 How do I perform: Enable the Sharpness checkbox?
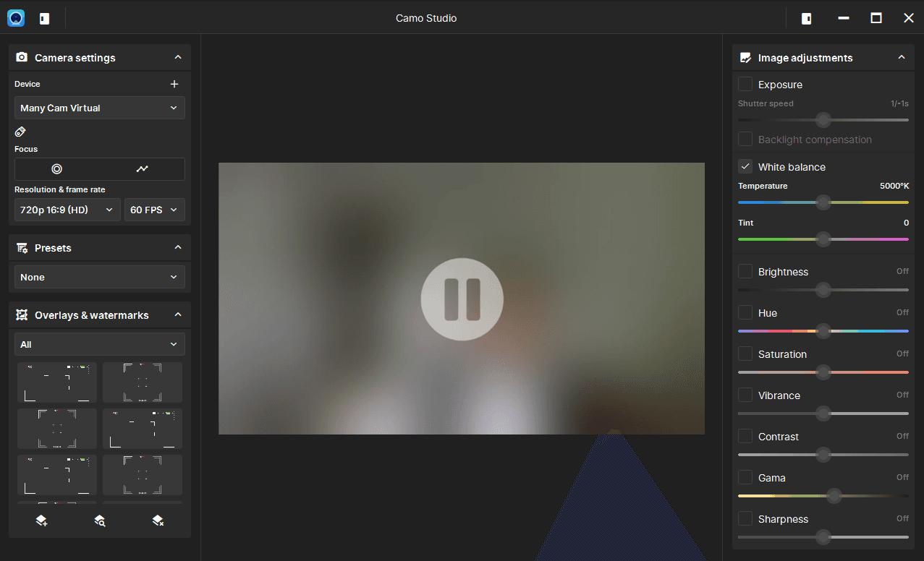pos(745,519)
